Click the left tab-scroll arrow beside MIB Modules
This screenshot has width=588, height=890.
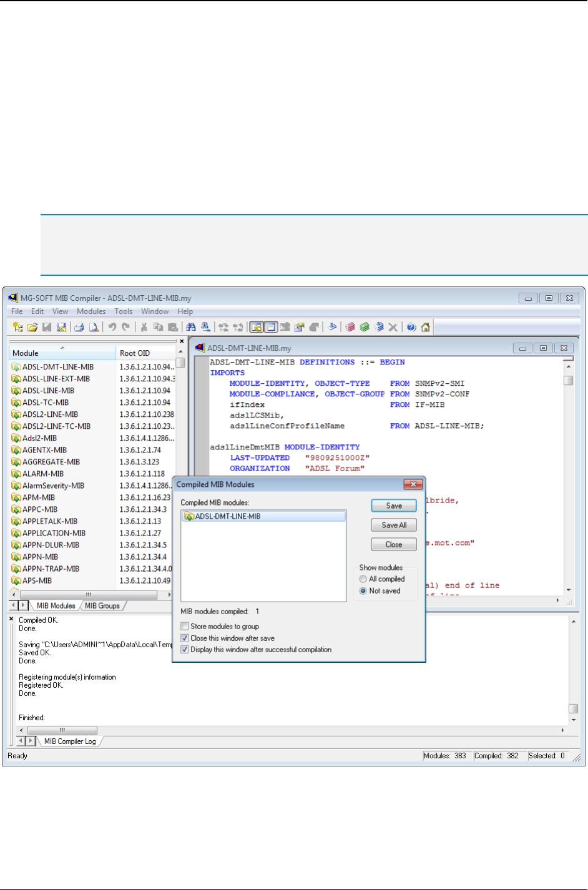pyautogui.click(x=14, y=605)
